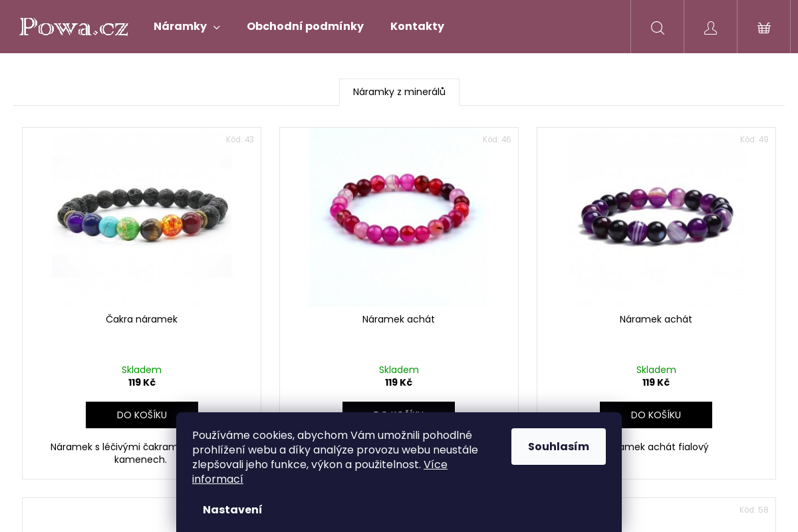The image size is (798, 532).
Task: Open the Kontakty menu item
Action: (417, 27)
